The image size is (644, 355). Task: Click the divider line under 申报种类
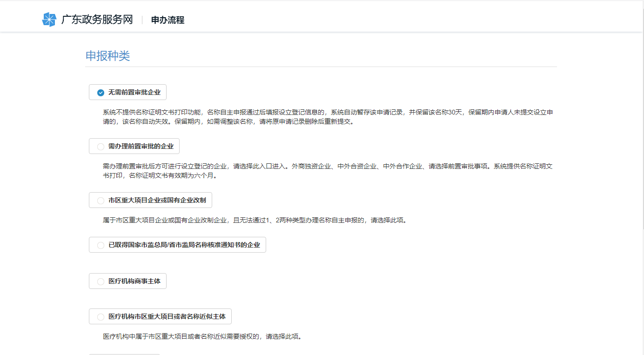coord(321,67)
